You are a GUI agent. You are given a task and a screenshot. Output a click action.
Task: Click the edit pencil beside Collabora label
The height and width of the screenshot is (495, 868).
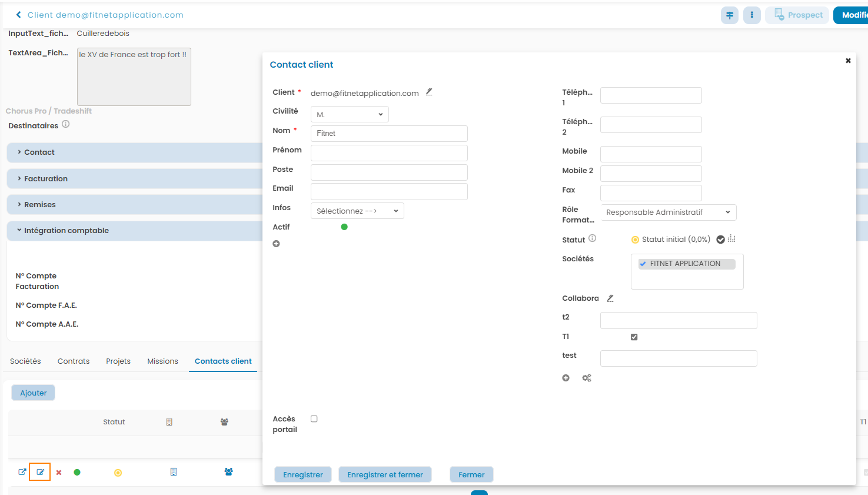click(x=610, y=298)
